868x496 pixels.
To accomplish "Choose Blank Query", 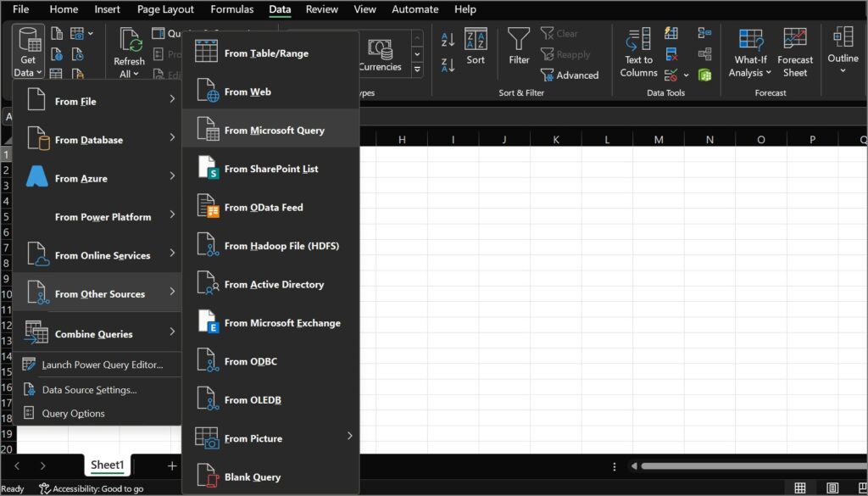I will (x=270, y=476).
